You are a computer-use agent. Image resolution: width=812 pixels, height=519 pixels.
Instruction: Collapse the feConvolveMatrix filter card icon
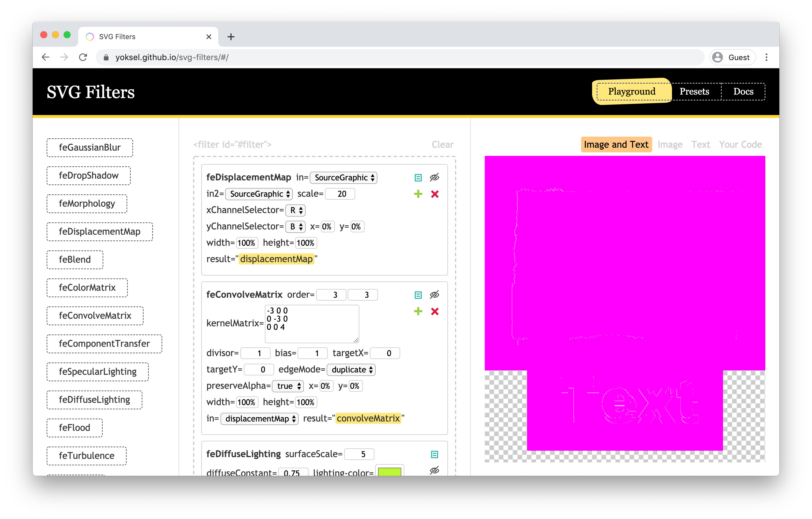pyautogui.click(x=418, y=295)
